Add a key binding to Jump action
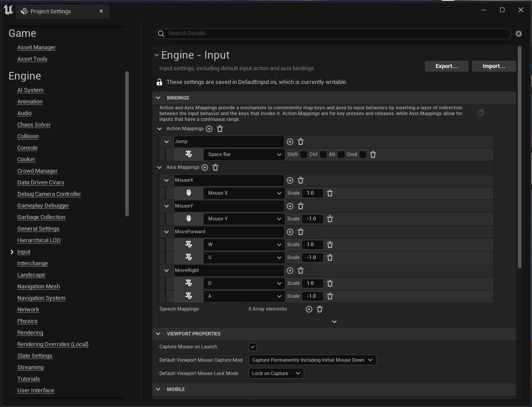The width and height of the screenshot is (532, 407). pos(290,142)
